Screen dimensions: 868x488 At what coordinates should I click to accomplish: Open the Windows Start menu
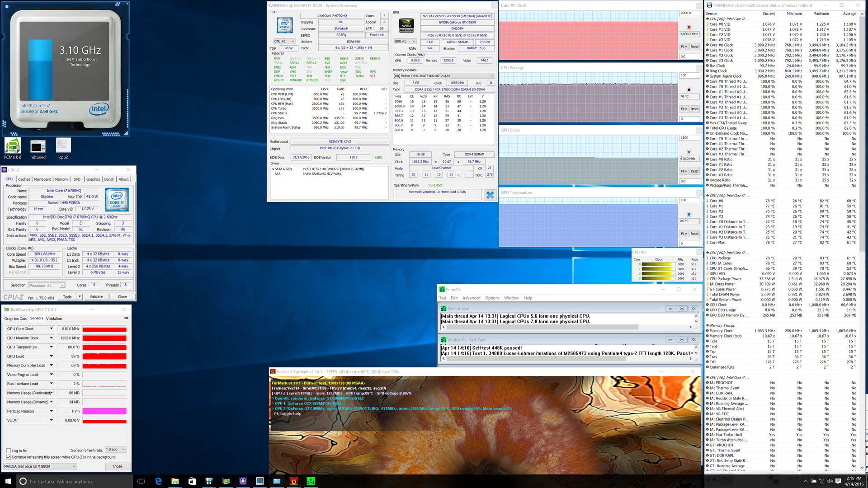[8, 481]
